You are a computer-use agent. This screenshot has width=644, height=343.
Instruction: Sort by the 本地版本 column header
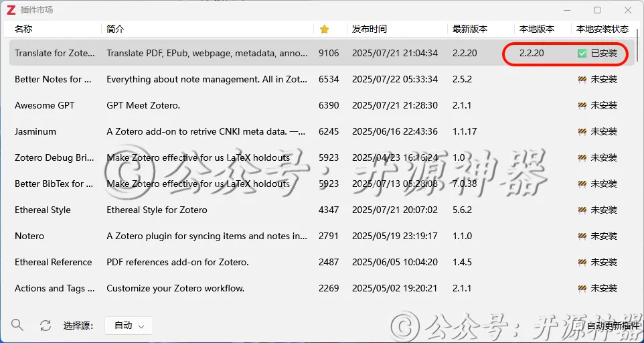pyautogui.click(x=537, y=29)
